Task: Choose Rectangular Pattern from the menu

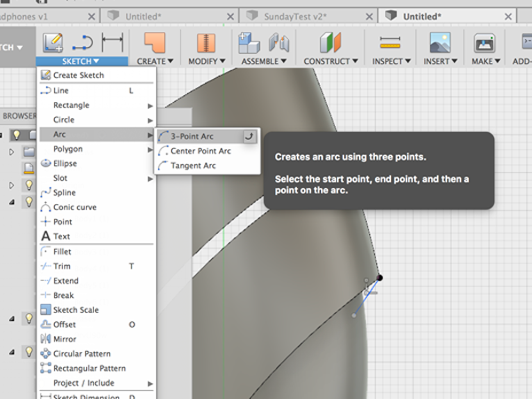Action: coord(97,369)
